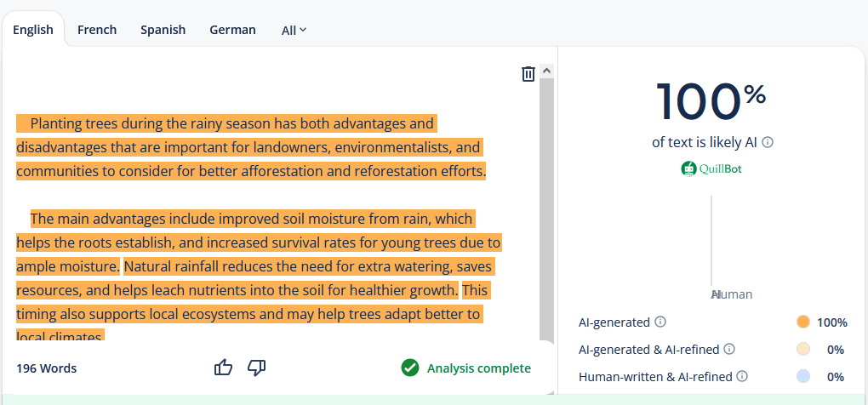
Task: Switch to the Spanish tab
Action: pos(163,29)
